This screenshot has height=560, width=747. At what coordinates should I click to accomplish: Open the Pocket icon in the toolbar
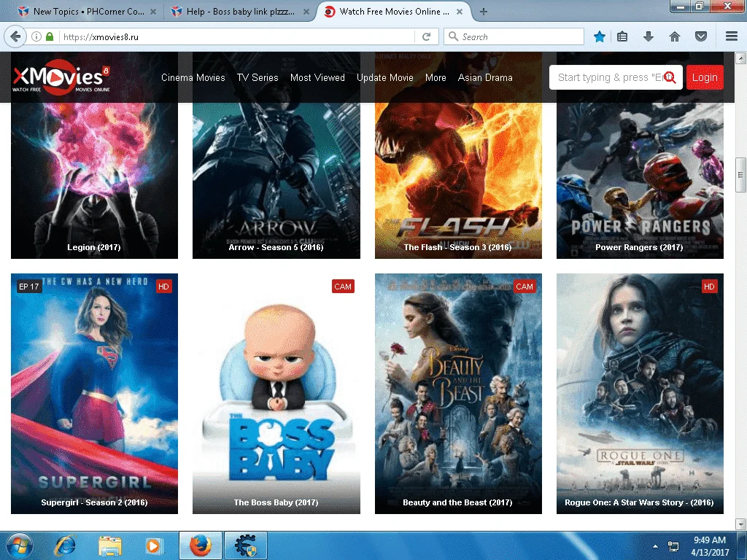pos(701,36)
